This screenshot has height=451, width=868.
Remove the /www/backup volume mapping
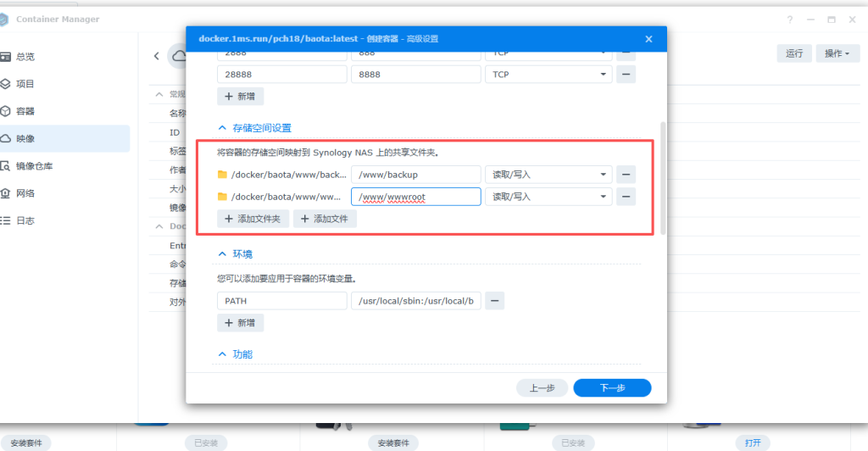pyautogui.click(x=626, y=175)
